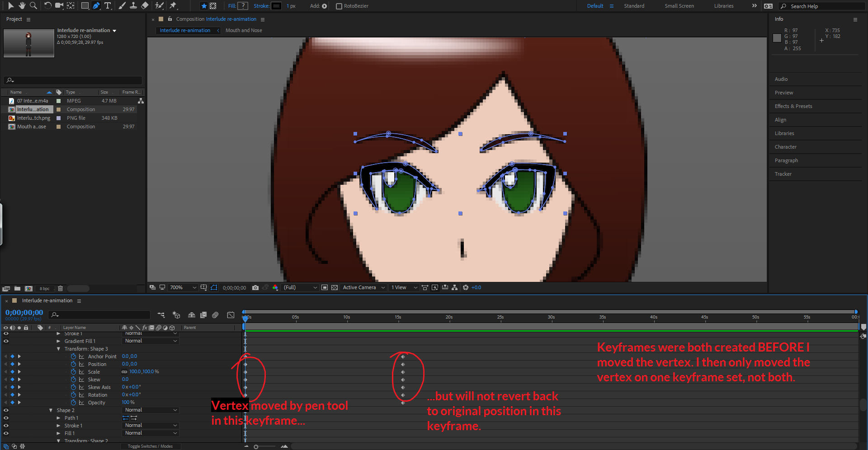
Task: Open the 700% magnification dropdown
Action: tap(183, 287)
